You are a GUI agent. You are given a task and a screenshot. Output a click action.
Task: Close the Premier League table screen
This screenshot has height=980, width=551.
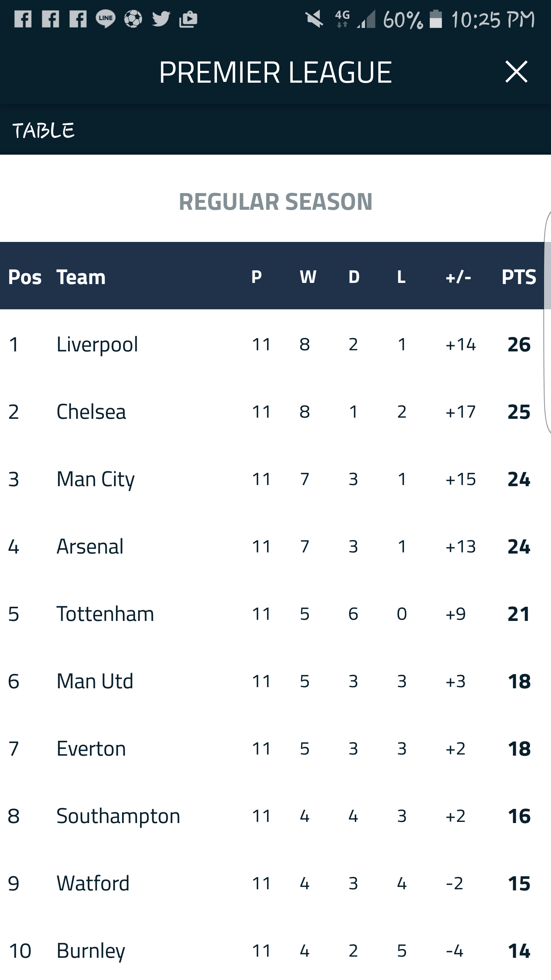[516, 72]
